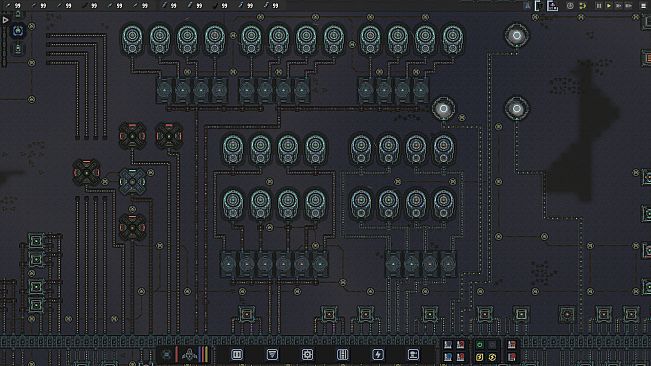Set fastest game speed
This screenshot has width=651, height=366.
coord(629,6)
